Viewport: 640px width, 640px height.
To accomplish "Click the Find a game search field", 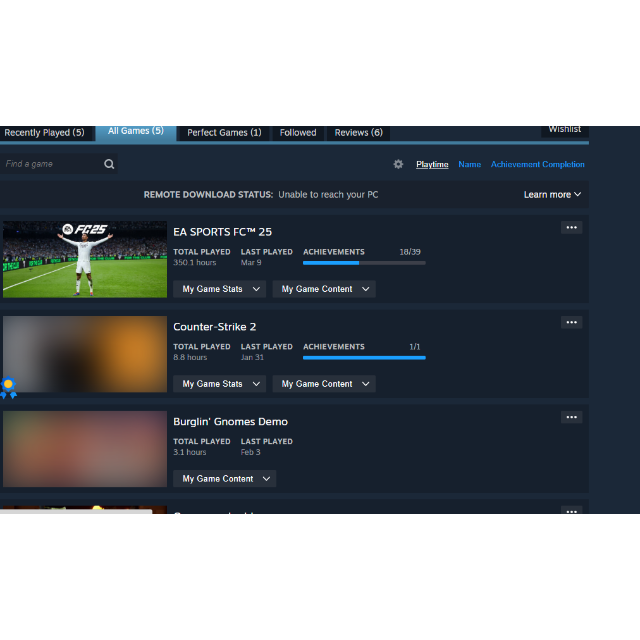I will tap(51, 164).
